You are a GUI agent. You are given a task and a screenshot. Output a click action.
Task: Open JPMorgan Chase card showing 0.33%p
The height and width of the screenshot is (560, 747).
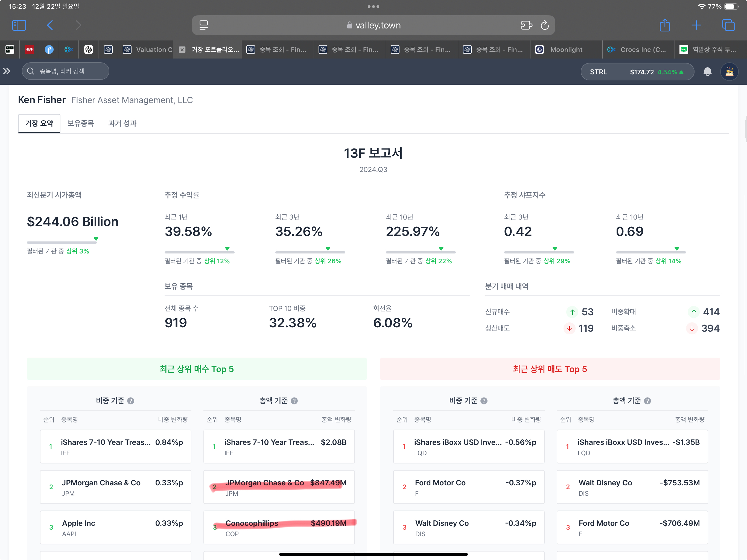(115, 487)
